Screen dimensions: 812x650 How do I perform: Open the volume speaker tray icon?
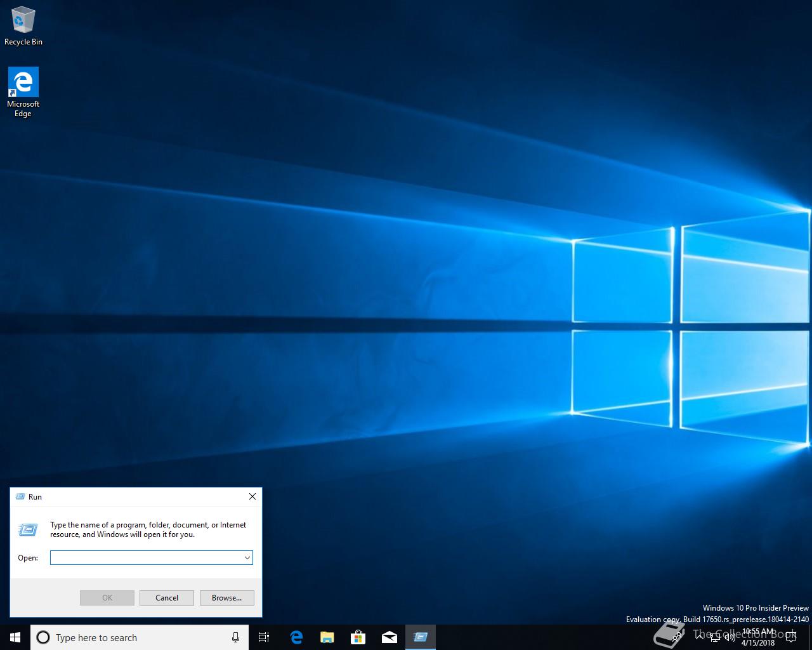[x=730, y=637]
